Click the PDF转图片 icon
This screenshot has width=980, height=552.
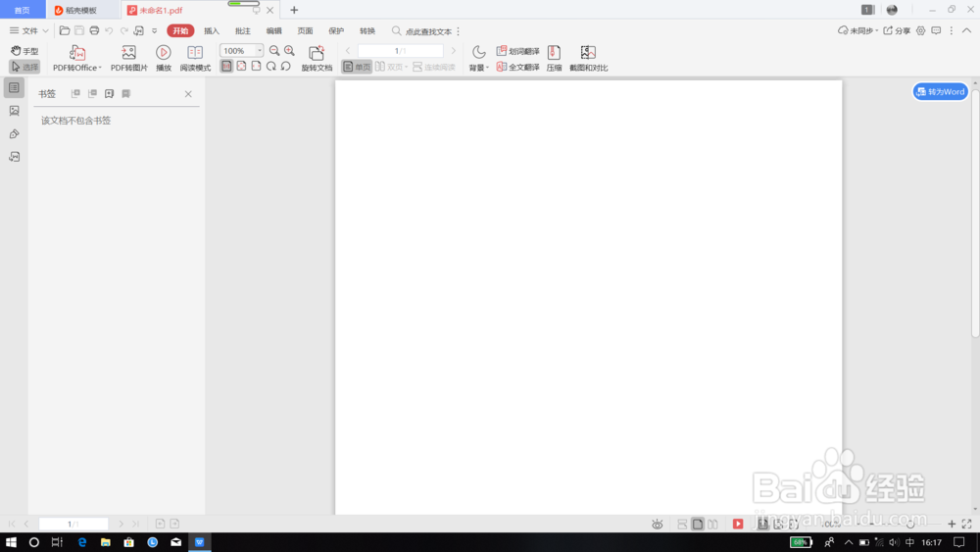tap(128, 58)
